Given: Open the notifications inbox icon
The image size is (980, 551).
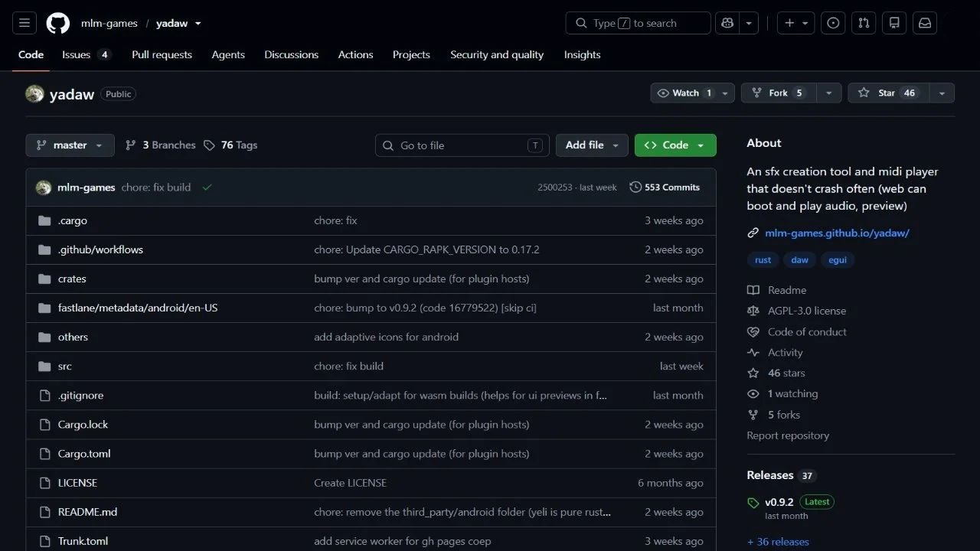Looking at the screenshot, I should [925, 23].
